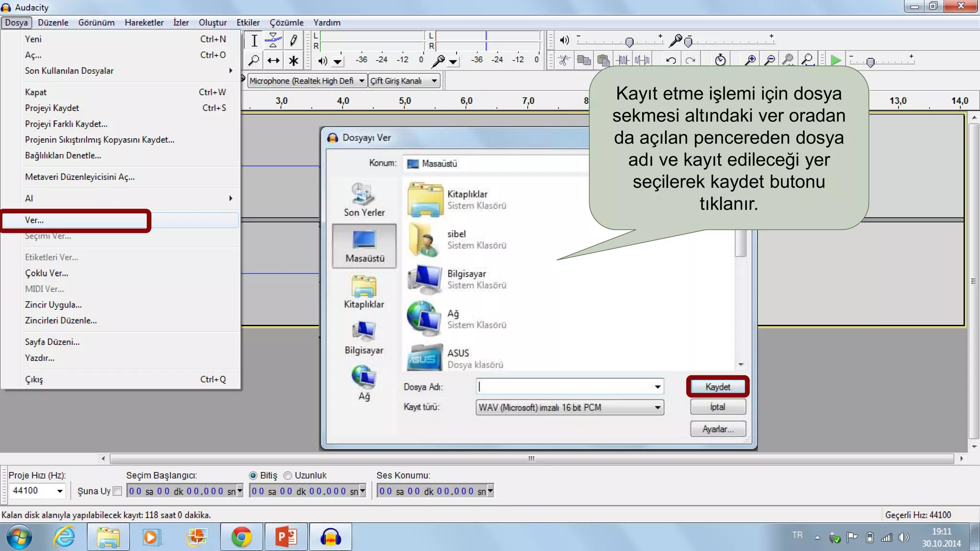The height and width of the screenshot is (551, 980).
Task: Select the Selection (I-beam) tool
Action: click(x=254, y=41)
